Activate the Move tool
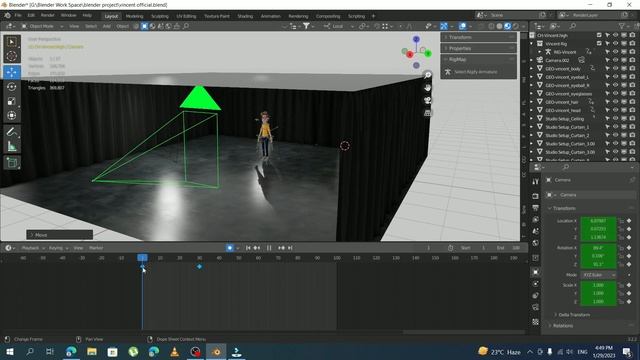The height and width of the screenshot is (360, 640). tap(12, 72)
